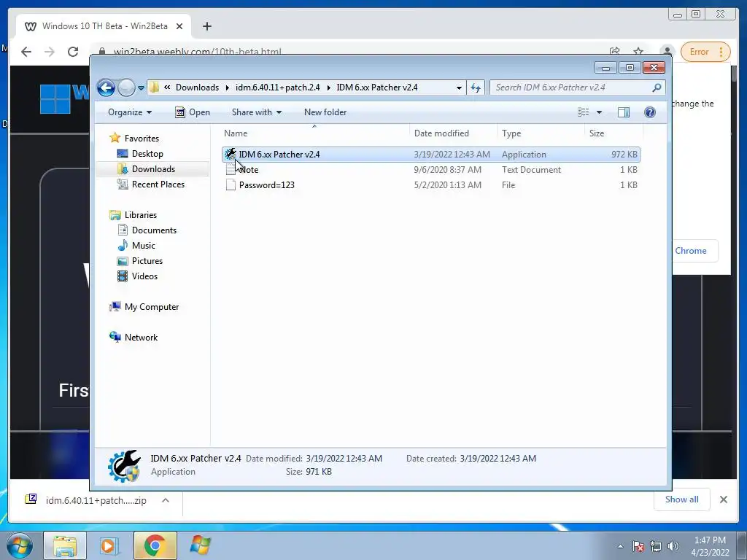Screen dimensions: 747x560
Task: Close the Windows 10 TH Beta tab
Action: 179,27
